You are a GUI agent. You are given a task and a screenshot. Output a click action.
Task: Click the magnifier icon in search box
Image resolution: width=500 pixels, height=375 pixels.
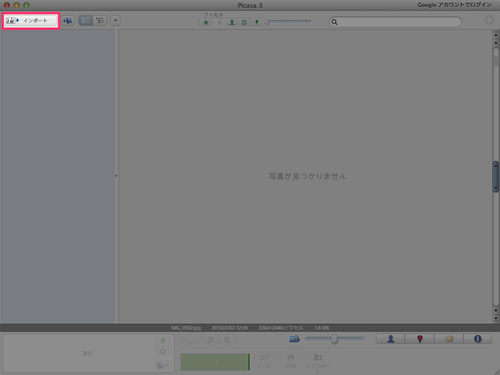[334, 22]
